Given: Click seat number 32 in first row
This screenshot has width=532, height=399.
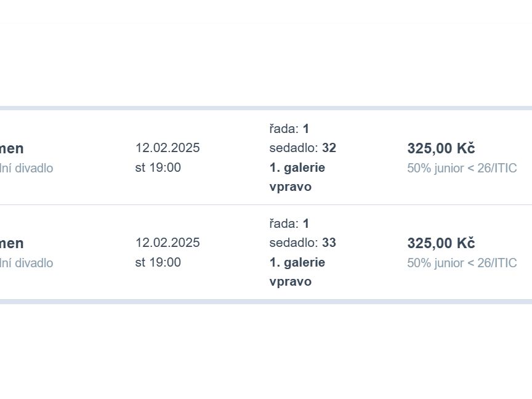Looking at the screenshot, I should [x=329, y=148].
